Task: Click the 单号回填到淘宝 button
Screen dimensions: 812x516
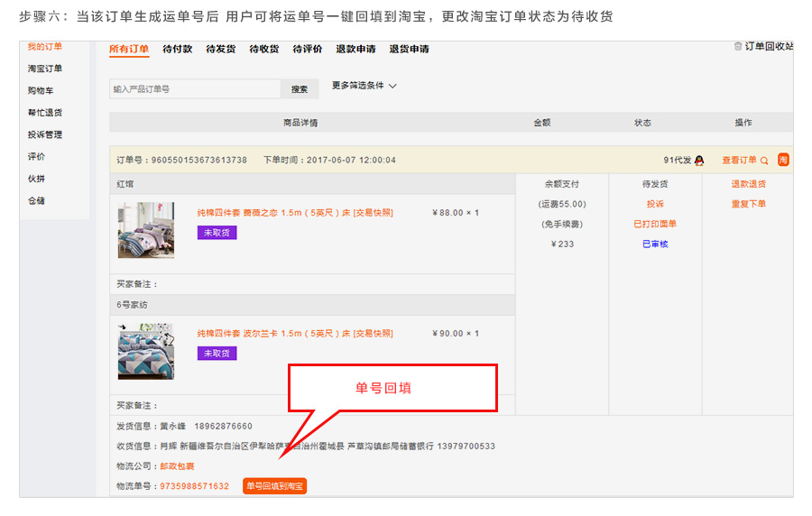Action: (274, 486)
